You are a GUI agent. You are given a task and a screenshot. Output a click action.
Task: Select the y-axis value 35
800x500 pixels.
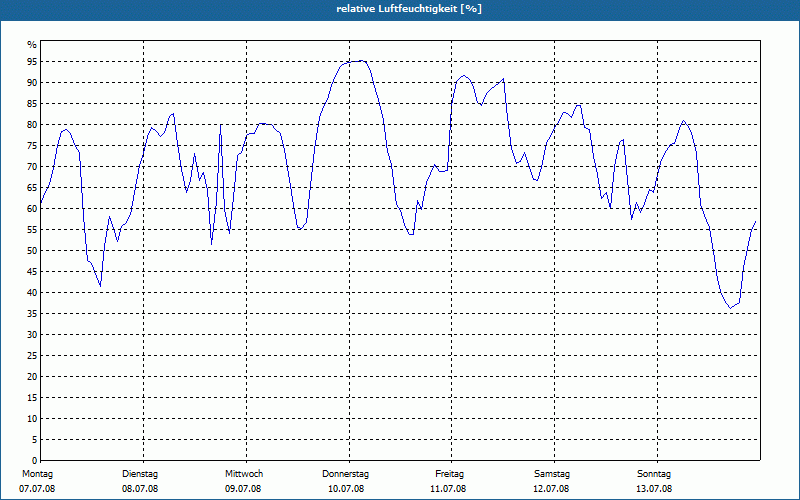(32, 314)
